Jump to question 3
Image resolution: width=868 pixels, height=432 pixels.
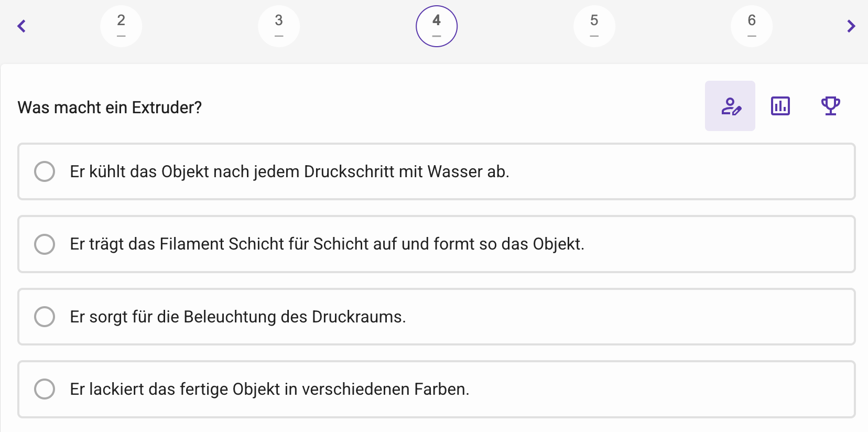pos(279,26)
